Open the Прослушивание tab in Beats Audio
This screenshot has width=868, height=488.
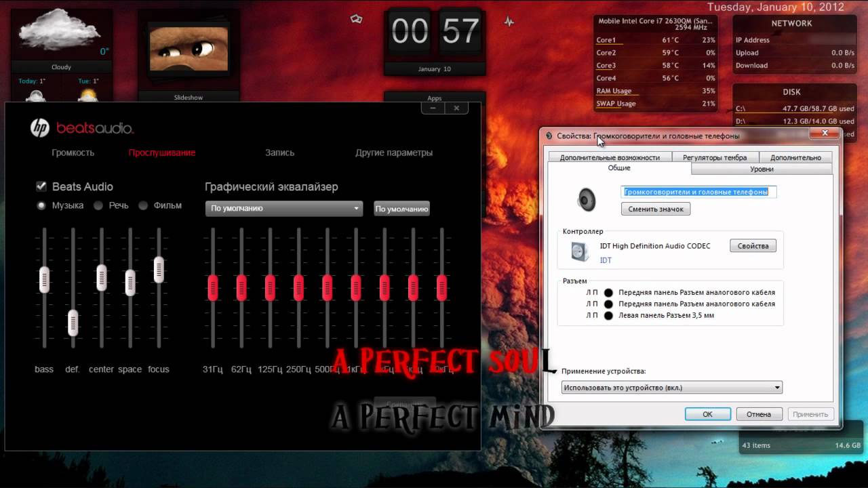[x=162, y=152]
